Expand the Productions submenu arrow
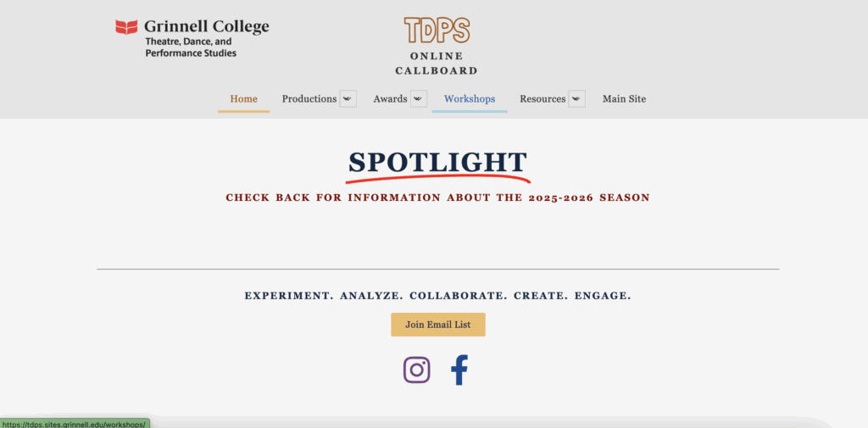This screenshot has height=428, width=868. pos(348,99)
